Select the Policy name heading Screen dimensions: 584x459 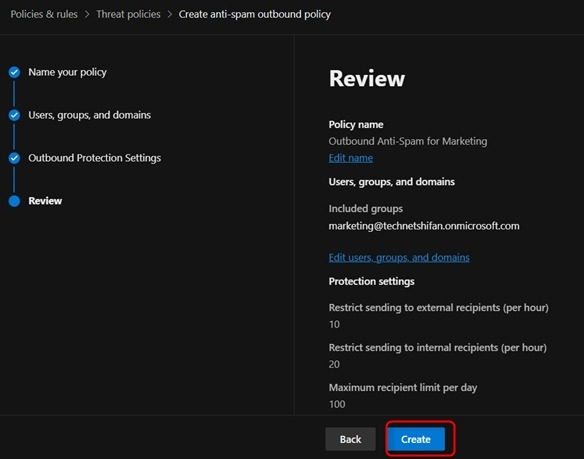pyautogui.click(x=356, y=124)
